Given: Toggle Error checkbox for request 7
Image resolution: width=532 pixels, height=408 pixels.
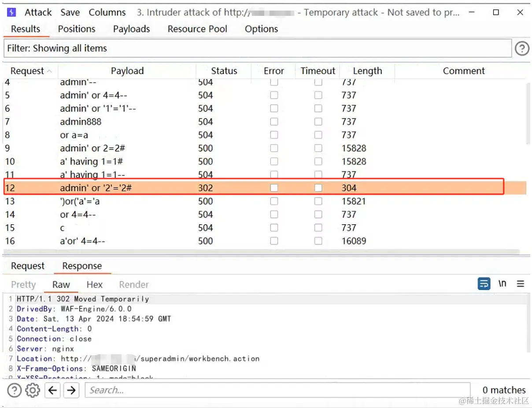Looking at the screenshot, I should click(274, 122).
